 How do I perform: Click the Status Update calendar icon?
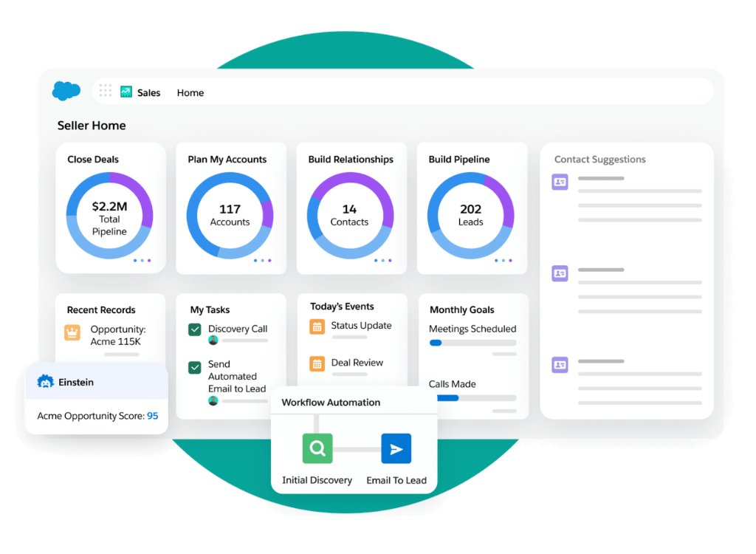317,326
